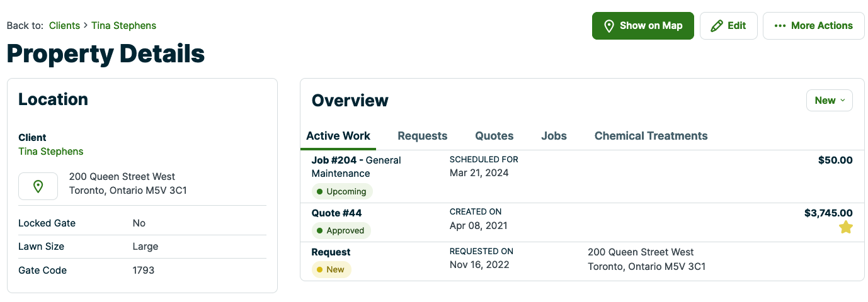Open Quote #44 entry

pyautogui.click(x=337, y=213)
